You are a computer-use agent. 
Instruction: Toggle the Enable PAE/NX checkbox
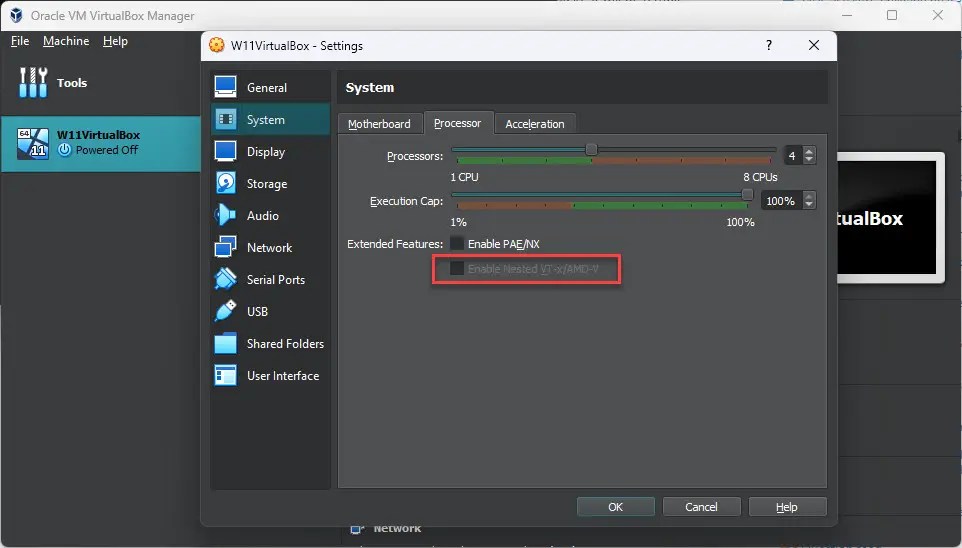(457, 244)
